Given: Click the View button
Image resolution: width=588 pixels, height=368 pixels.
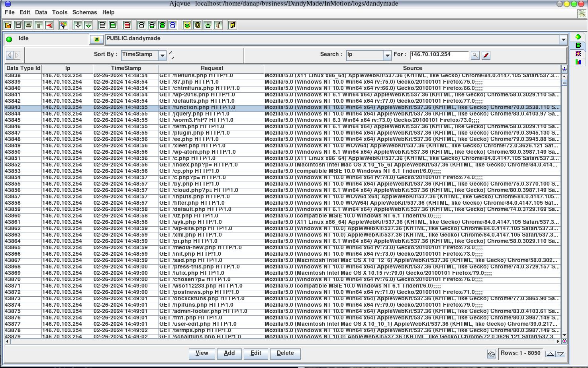Looking at the screenshot, I should click(x=202, y=353).
